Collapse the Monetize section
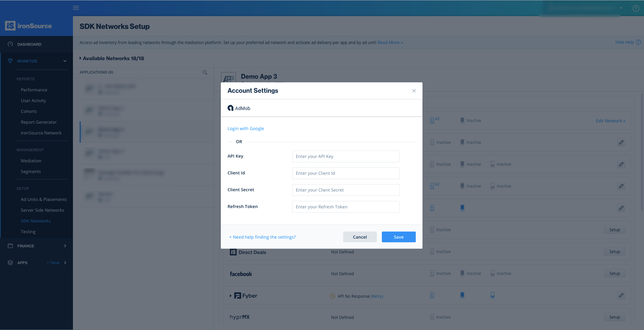 65,61
